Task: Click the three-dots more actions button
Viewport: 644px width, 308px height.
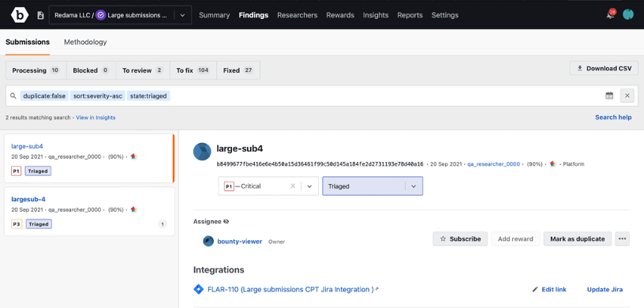Action: pyautogui.click(x=622, y=239)
